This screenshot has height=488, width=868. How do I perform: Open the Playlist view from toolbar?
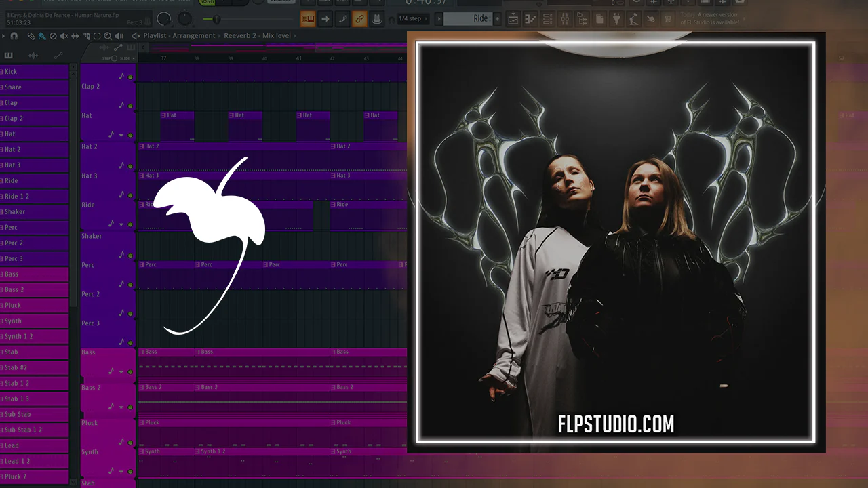pyautogui.click(x=513, y=18)
